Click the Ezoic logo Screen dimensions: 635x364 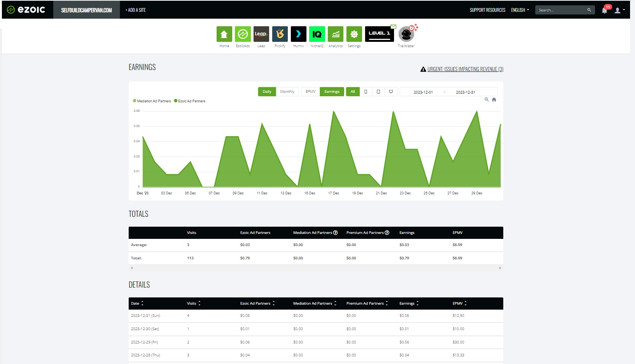[26, 10]
